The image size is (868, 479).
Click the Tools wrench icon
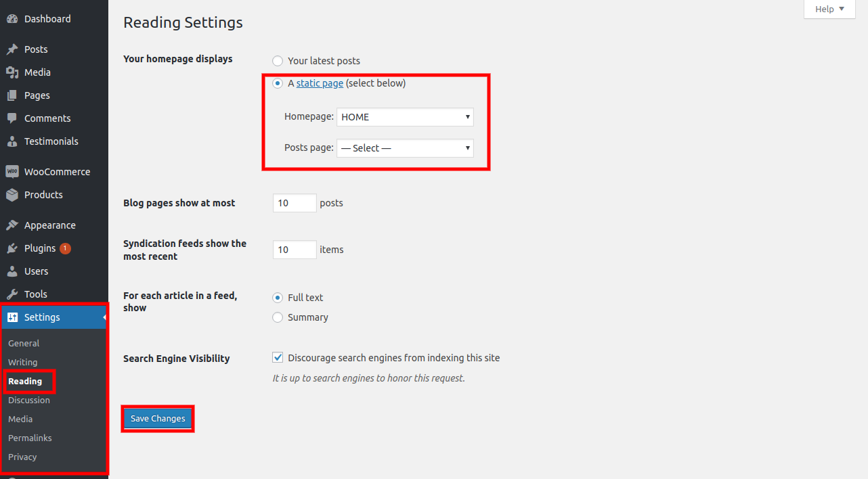pyautogui.click(x=12, y=294)
